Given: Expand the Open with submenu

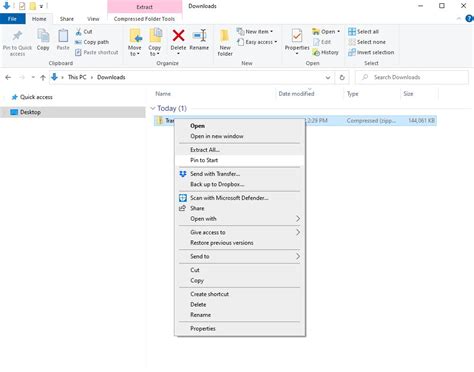Looking at the screenshot, I should pyautogui.click(x=298, y=219).
